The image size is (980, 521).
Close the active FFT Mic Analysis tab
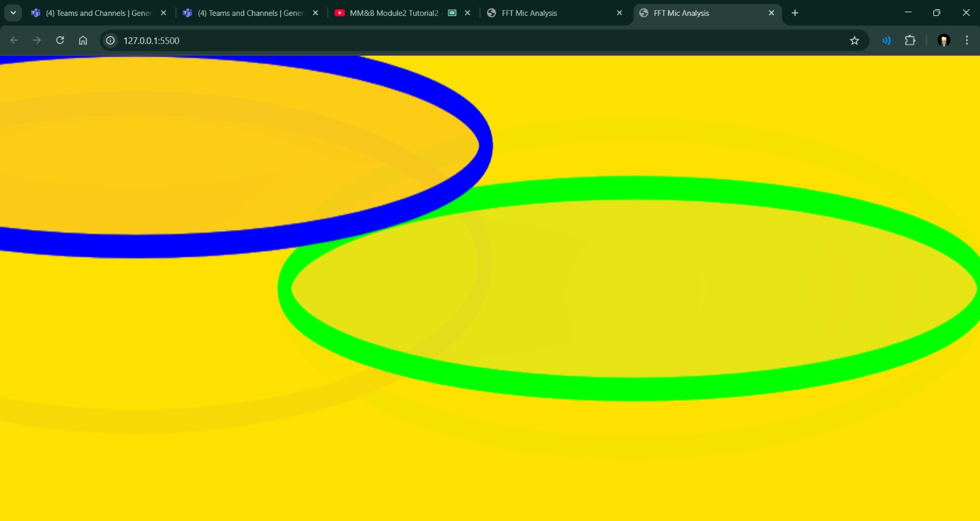771,13
